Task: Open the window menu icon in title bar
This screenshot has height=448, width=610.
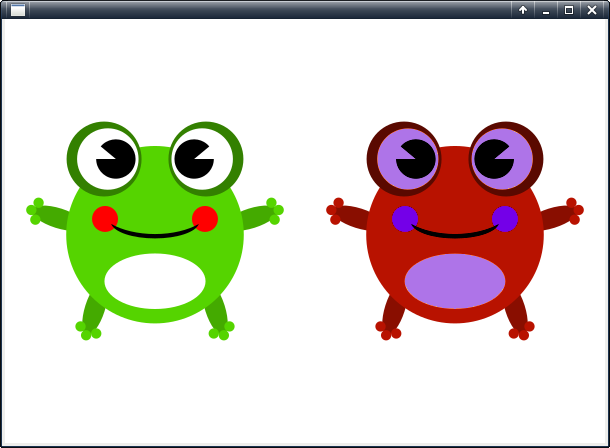Action: click(17, 10)
